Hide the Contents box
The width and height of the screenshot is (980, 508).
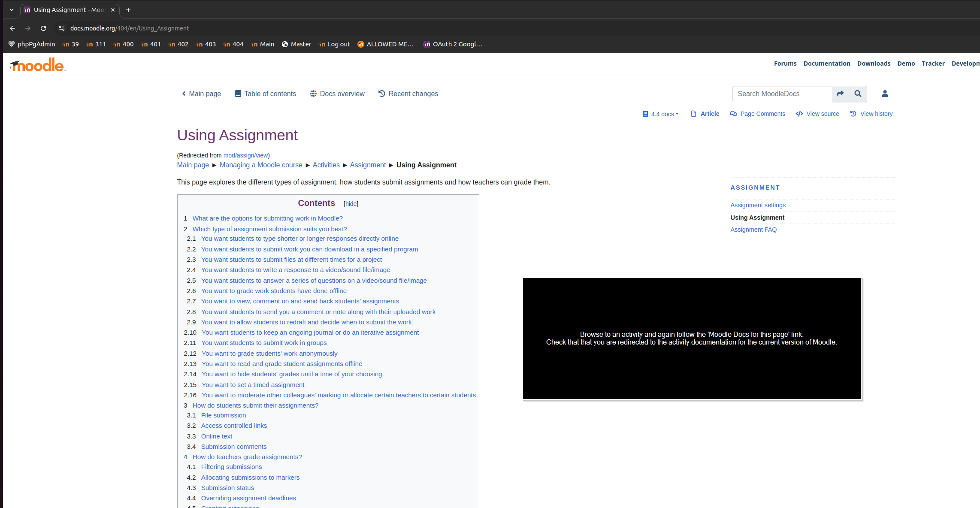[351, 204]
